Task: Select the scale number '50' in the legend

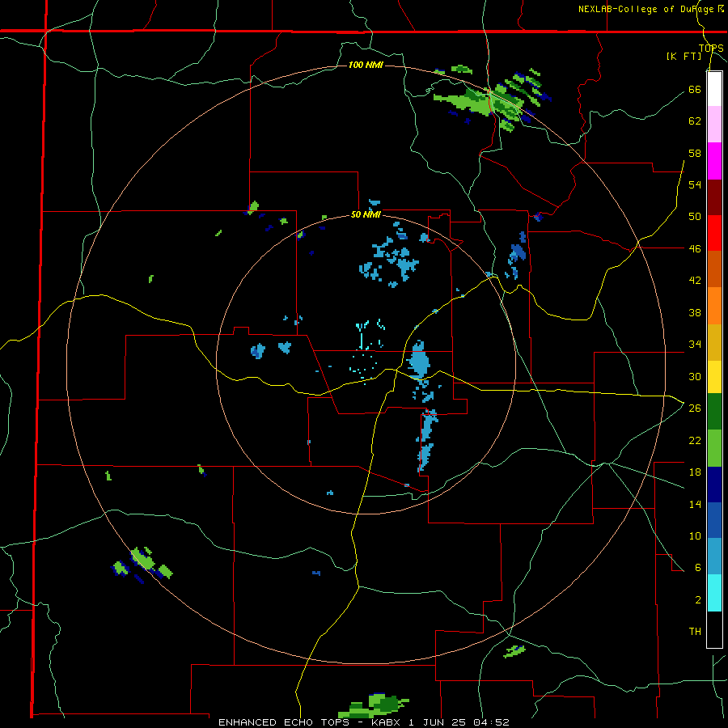Action: click(x=695, y=217)
